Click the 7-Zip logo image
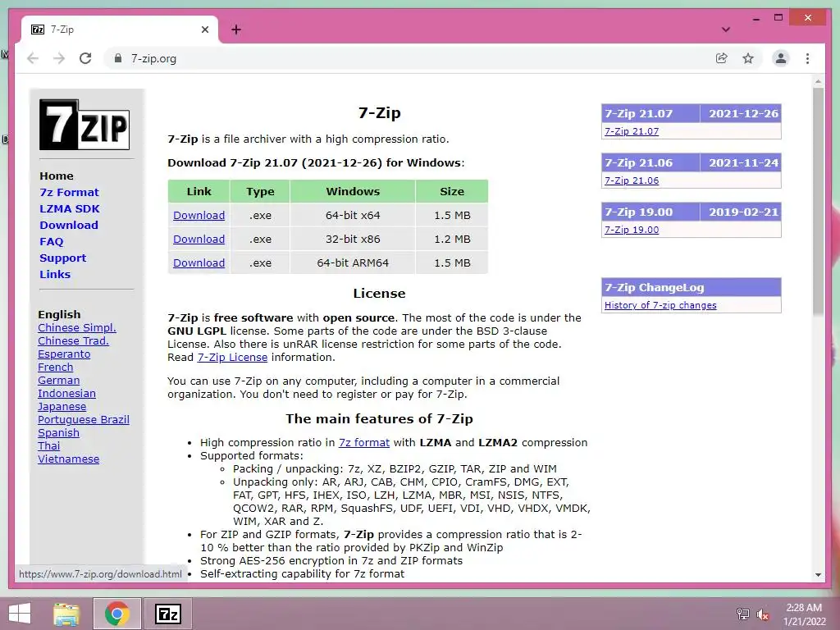Viewport: 840px width, 630px height. tap(84, 125)
